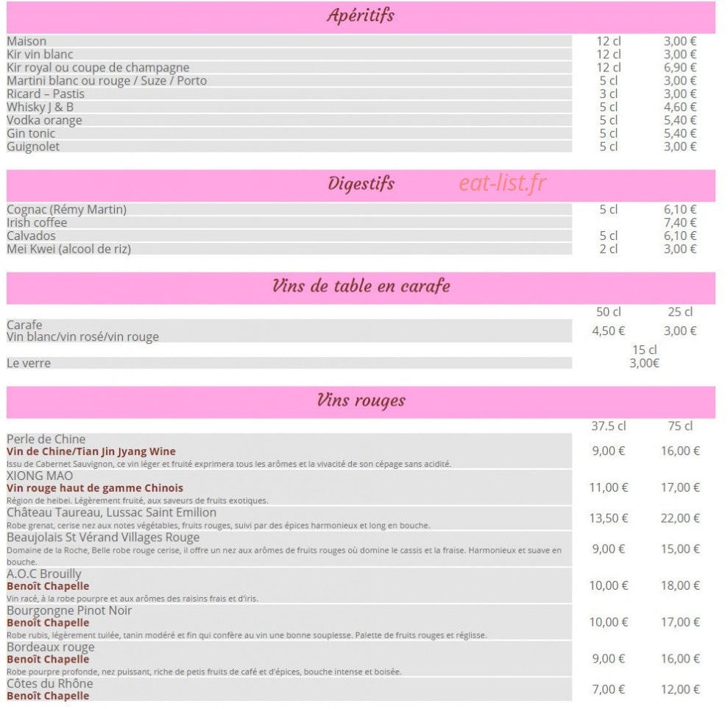Click 22,00 € Château Taureau bottle price
Screen dimensions: 728x709
tap(679, 518)
